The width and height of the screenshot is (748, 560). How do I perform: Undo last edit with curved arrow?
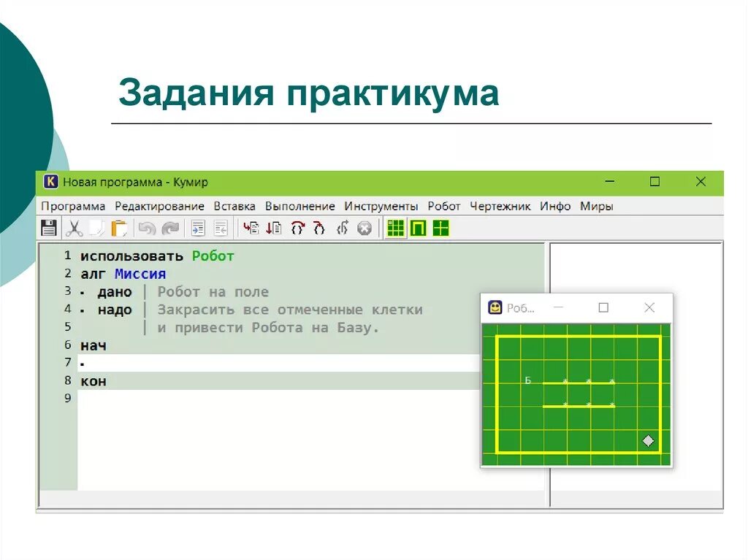pos(147,229)
